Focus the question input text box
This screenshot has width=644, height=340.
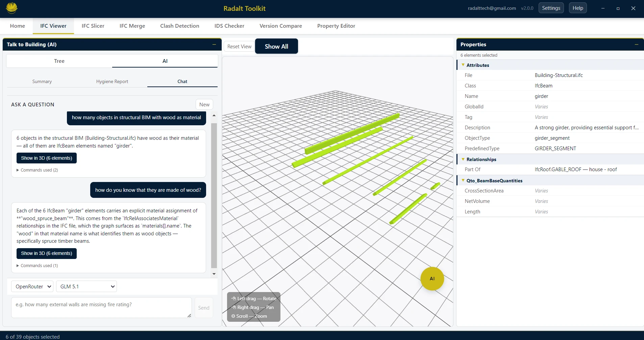click(101, 308)
